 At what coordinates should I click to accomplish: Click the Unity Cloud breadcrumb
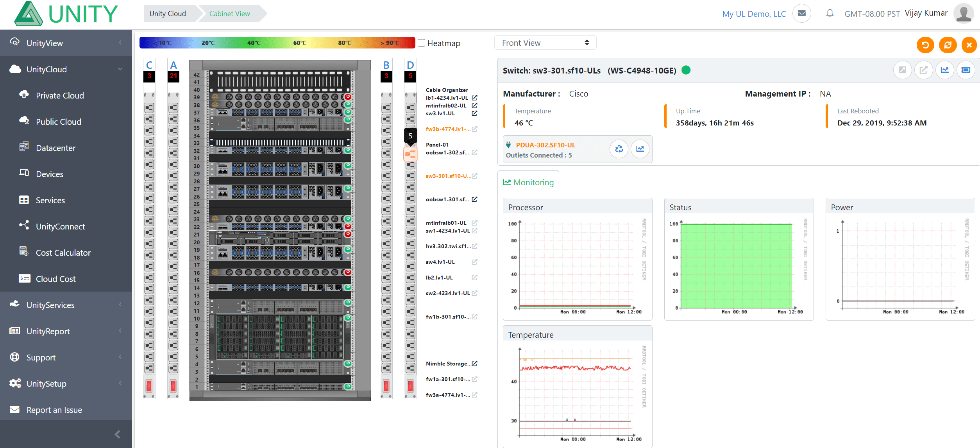tap(168, 14)
